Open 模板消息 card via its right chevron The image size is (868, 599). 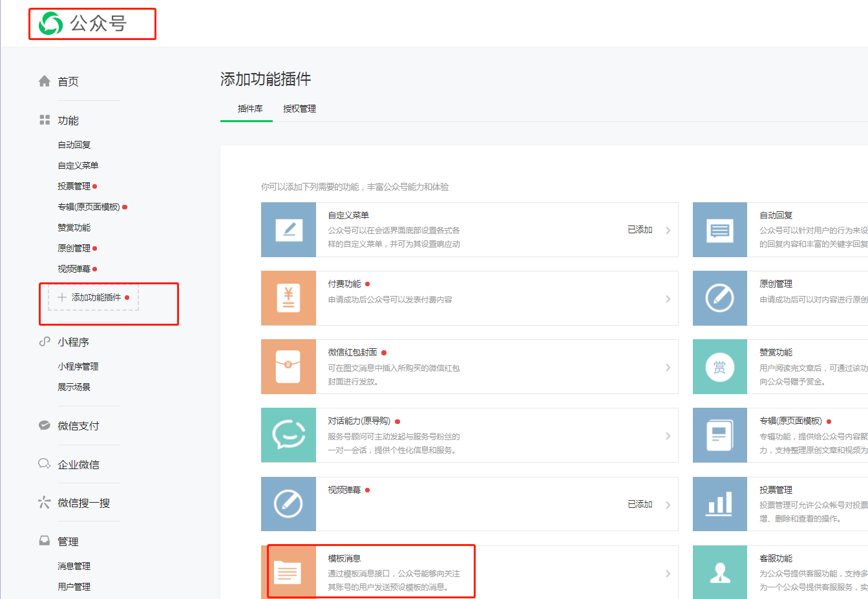[x=668, y=573]
